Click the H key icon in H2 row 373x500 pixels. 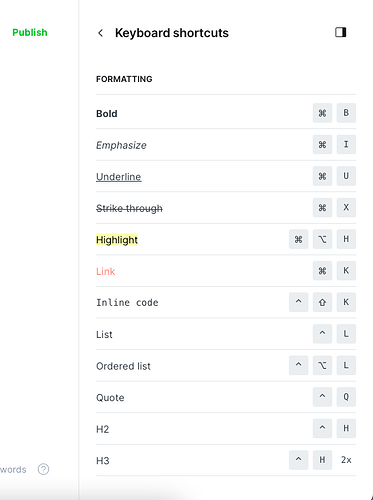346,428
